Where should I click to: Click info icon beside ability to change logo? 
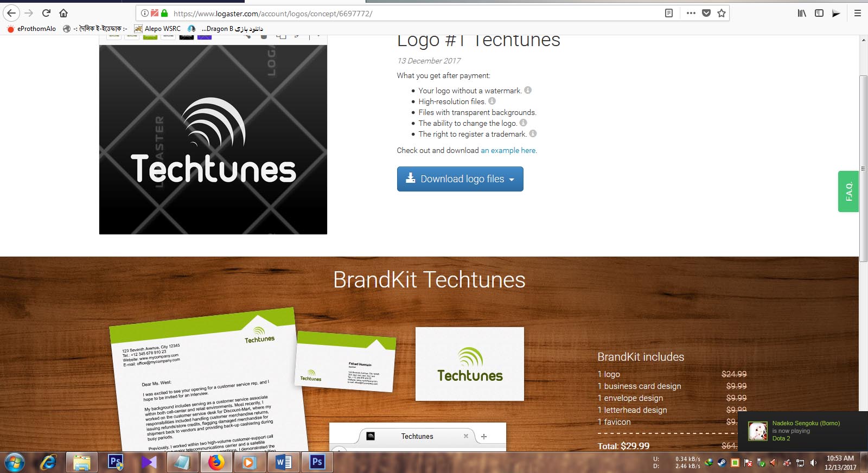(x=524, y=123)
